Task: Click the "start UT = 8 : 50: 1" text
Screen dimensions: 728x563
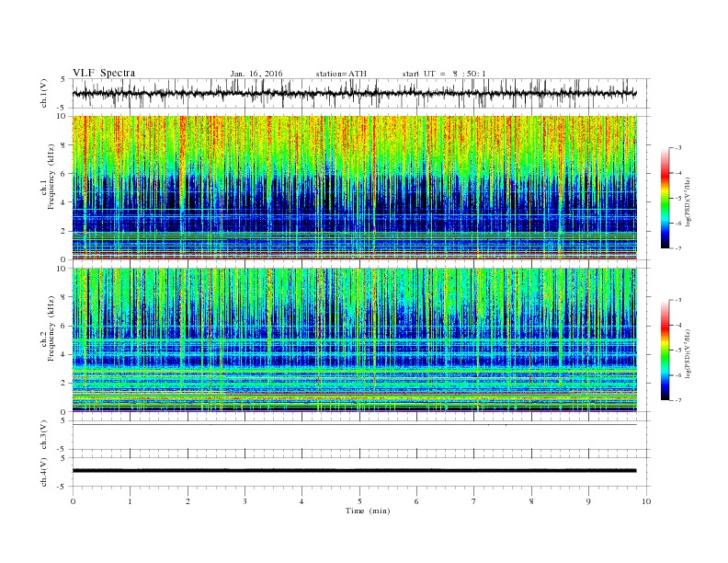Action: [444, 74]
